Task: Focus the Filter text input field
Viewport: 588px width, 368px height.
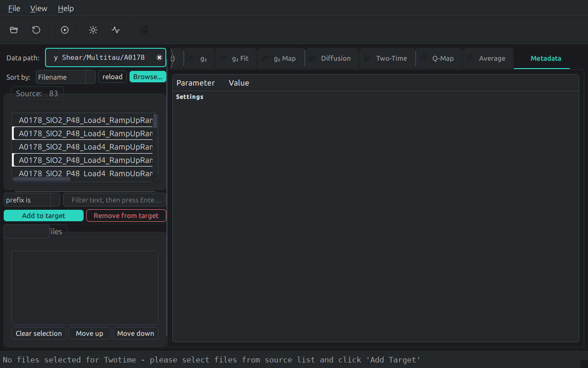Action: tap(114, 200)
